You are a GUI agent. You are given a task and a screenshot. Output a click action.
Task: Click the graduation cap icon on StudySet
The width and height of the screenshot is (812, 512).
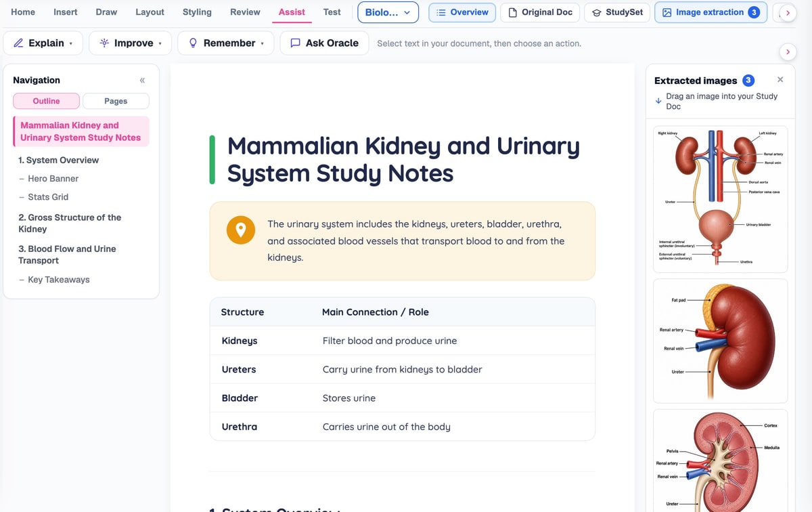[597, 12]
